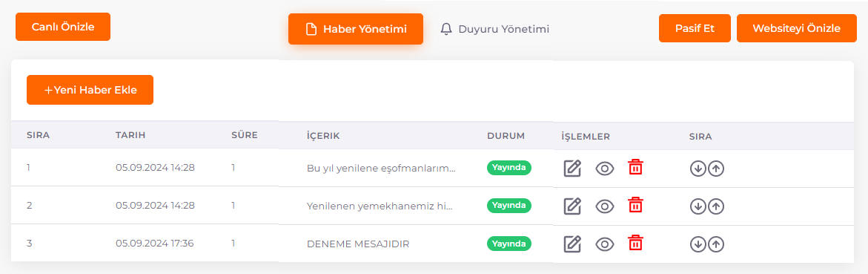Show the DENEME MESAJIDIR item via its eye icon

605,244
